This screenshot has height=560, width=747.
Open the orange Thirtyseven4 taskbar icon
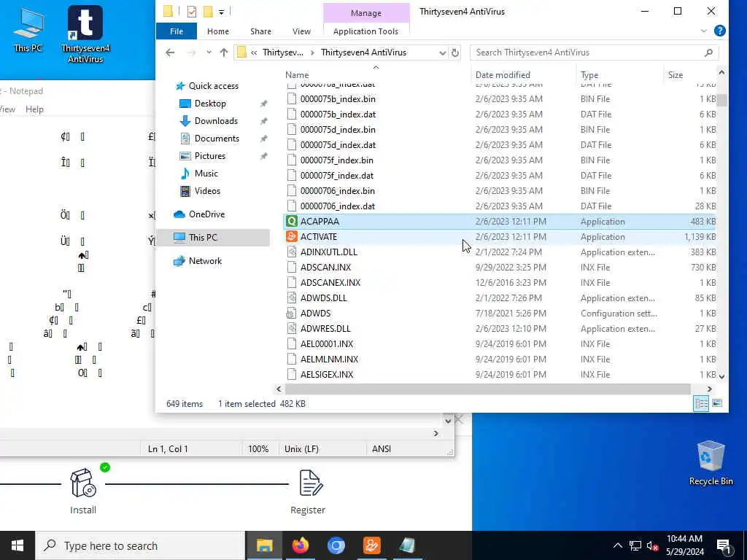pyautogui.click(x=371, y=545)
